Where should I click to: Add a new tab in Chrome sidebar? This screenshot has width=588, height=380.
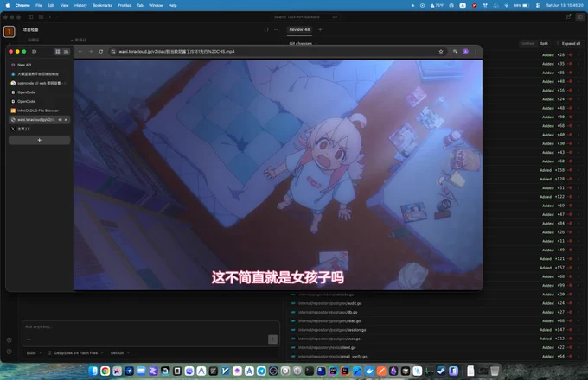(x=40, y=140)
